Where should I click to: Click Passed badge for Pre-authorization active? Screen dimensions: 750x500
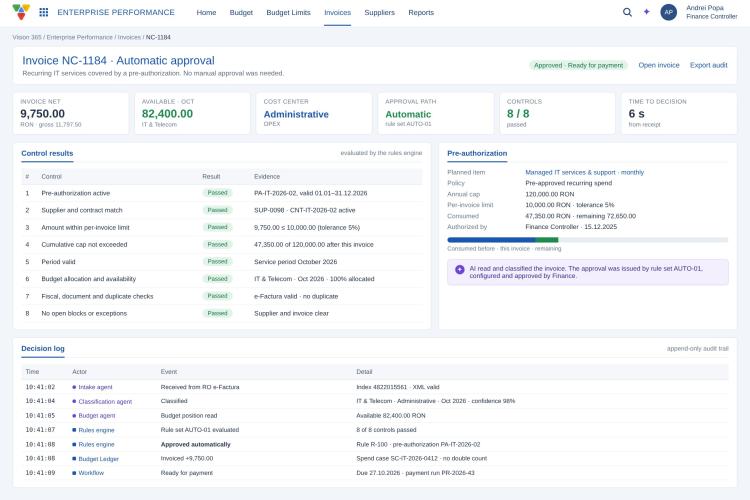tap(217, 193)
